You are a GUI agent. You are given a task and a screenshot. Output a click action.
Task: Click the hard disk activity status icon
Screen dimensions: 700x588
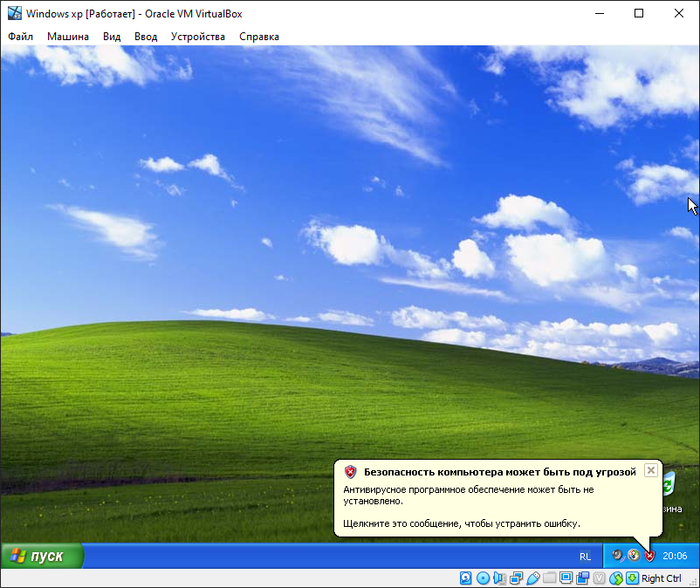(465, 578)
